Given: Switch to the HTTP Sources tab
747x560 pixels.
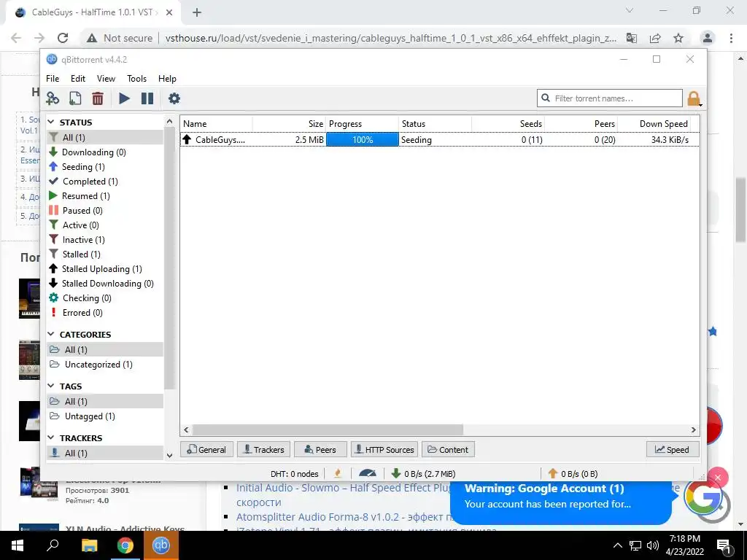Looking at the screenshot, I should pos(384,449).
